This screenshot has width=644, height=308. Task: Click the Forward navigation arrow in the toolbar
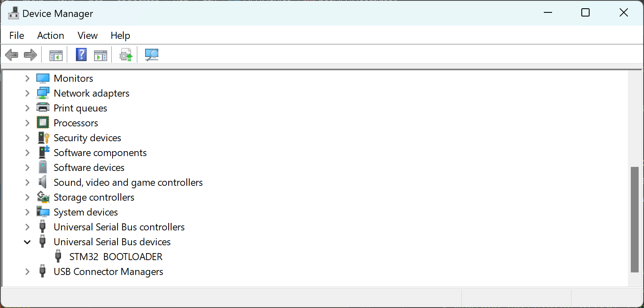[30, 54]
